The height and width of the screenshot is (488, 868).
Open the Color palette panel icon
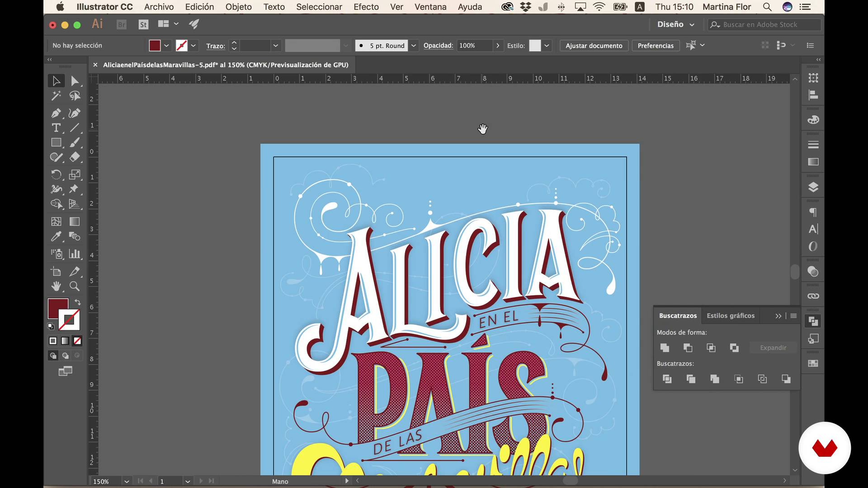813,120
